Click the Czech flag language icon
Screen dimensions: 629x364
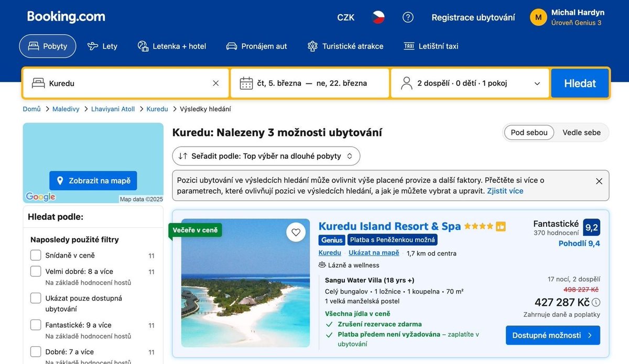coord(378,17)
